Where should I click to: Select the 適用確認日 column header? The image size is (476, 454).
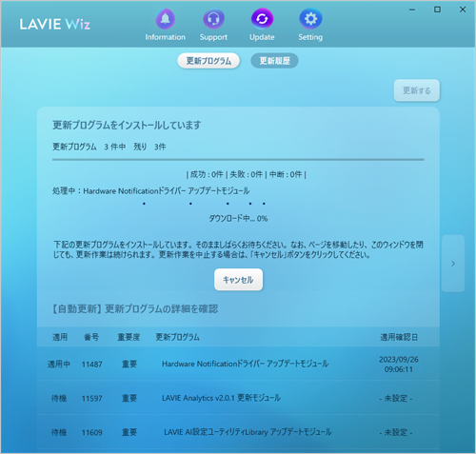click(x=399, y=337)
